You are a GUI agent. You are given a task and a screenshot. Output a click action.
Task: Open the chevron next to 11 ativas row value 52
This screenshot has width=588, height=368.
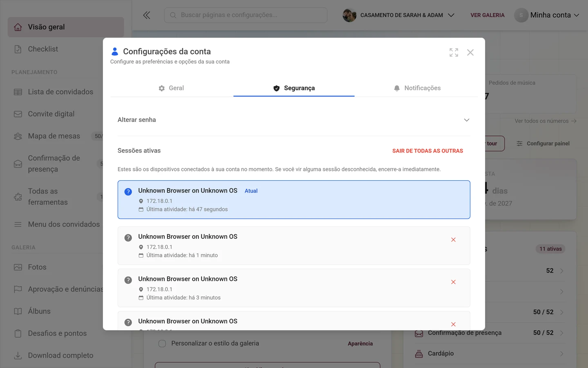coord(562,271)
